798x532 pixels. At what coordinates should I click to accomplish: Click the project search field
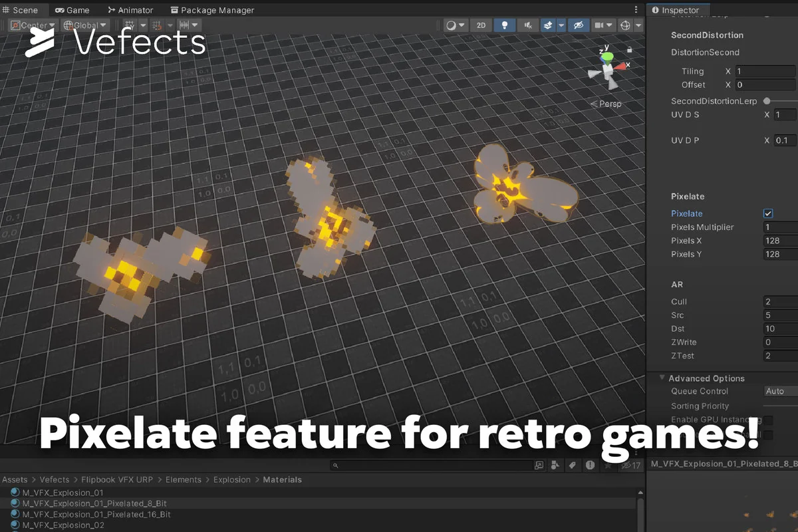coord(432,465)
